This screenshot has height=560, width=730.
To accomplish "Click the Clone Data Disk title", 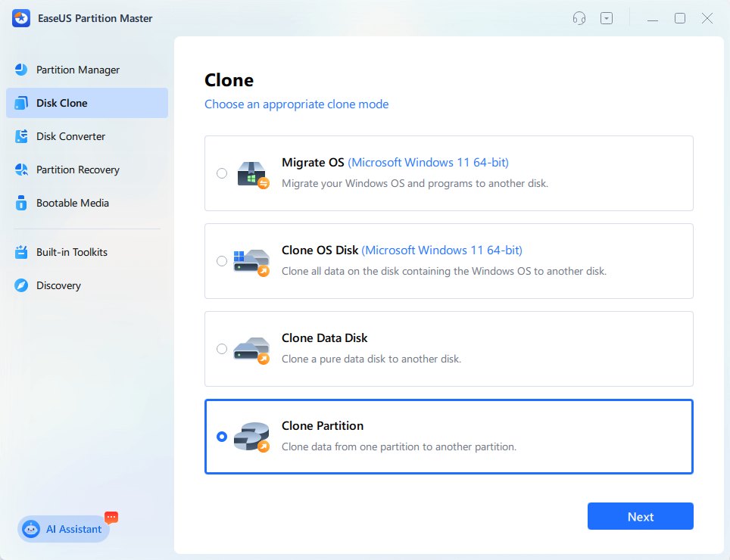I will (325, 338).
